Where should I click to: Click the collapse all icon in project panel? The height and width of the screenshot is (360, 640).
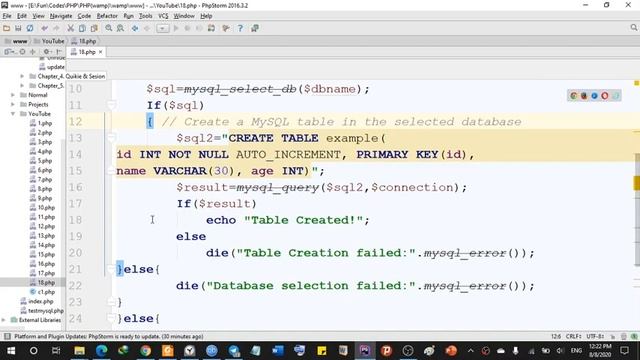click(x=33, y=52)
